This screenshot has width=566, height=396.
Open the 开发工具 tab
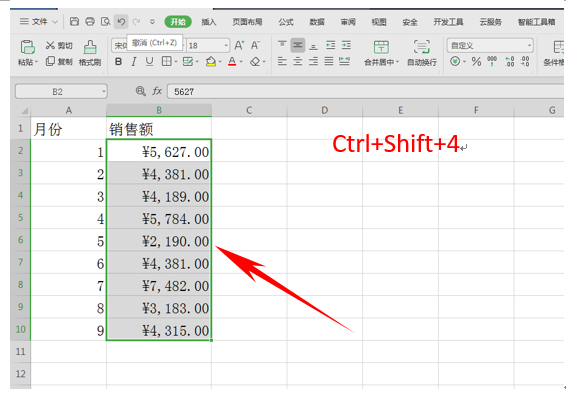pos(448,22)
